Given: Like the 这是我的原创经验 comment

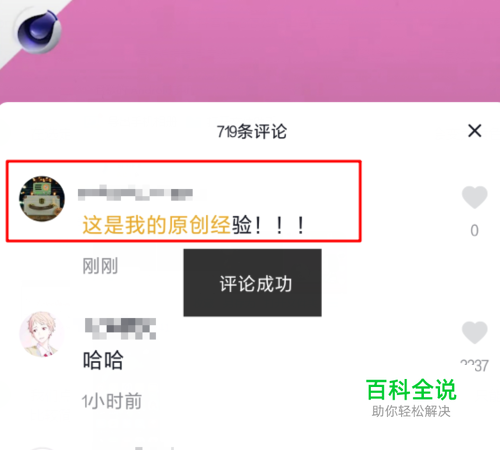Looking at the screenshot, I should coord(475,197).
